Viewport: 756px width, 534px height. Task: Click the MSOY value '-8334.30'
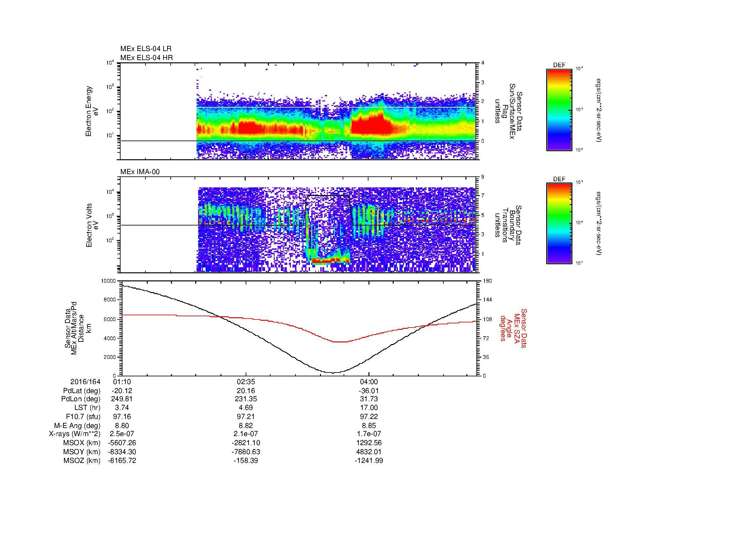(122, 452)
